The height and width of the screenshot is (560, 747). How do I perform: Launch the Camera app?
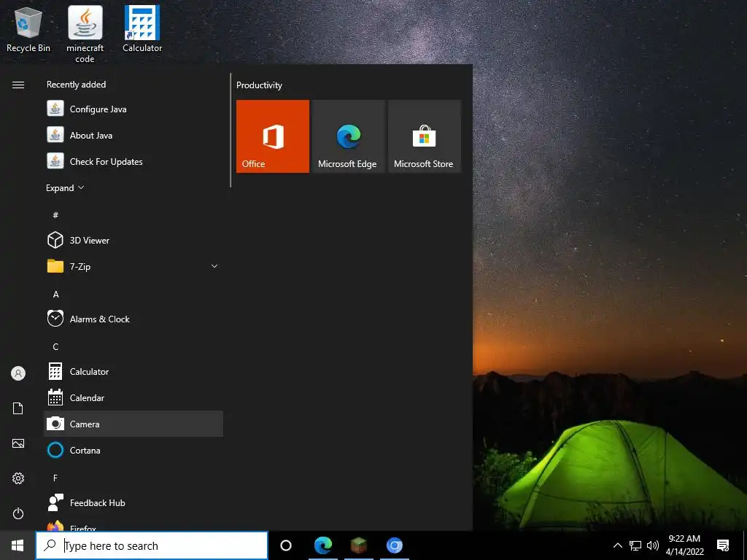[x=133, y=424]
